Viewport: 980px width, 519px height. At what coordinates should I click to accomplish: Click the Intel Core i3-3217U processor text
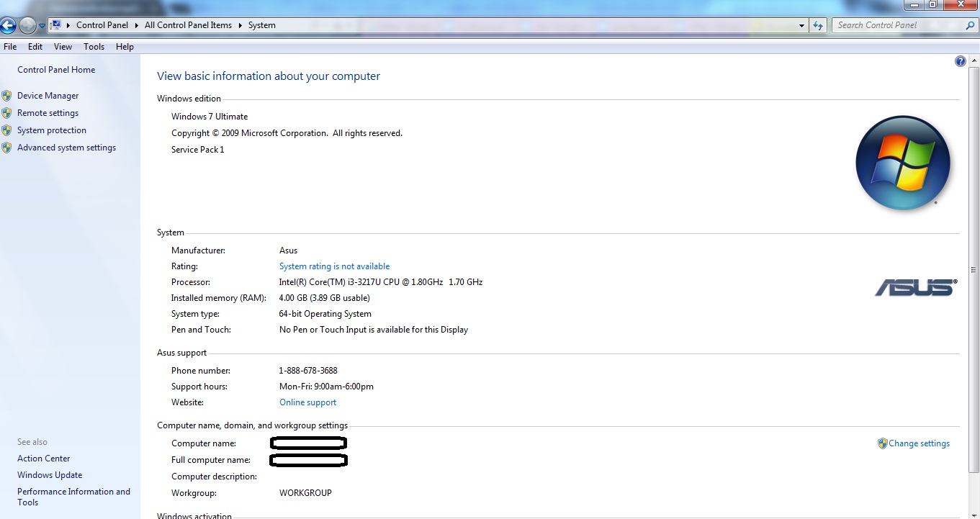point(381,282)
